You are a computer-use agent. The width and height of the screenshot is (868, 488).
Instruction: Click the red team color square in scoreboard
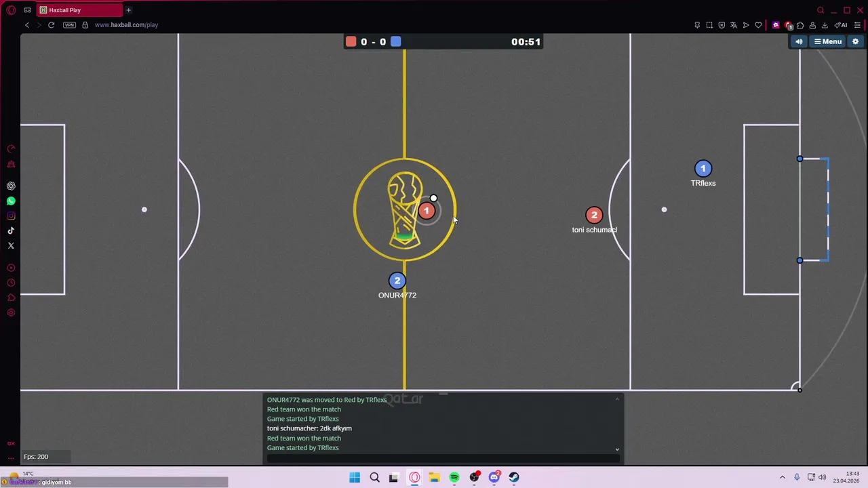351,42
